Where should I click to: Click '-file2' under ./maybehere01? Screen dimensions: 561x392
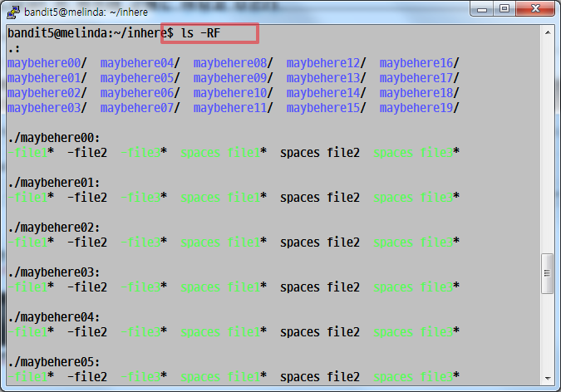[x=87, y=198]
